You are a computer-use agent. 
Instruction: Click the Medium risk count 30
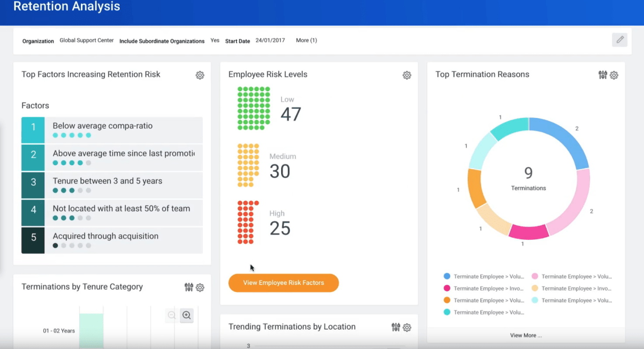[280, 172]
